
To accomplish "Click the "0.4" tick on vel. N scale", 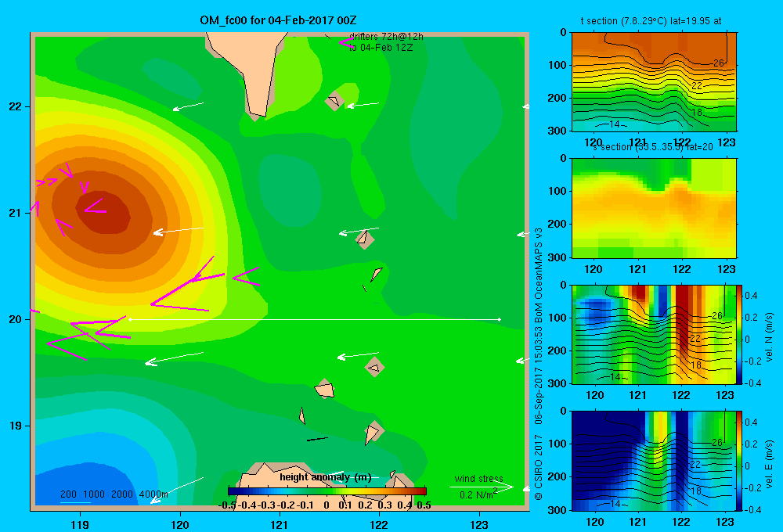I will click(x=751, y=296).
